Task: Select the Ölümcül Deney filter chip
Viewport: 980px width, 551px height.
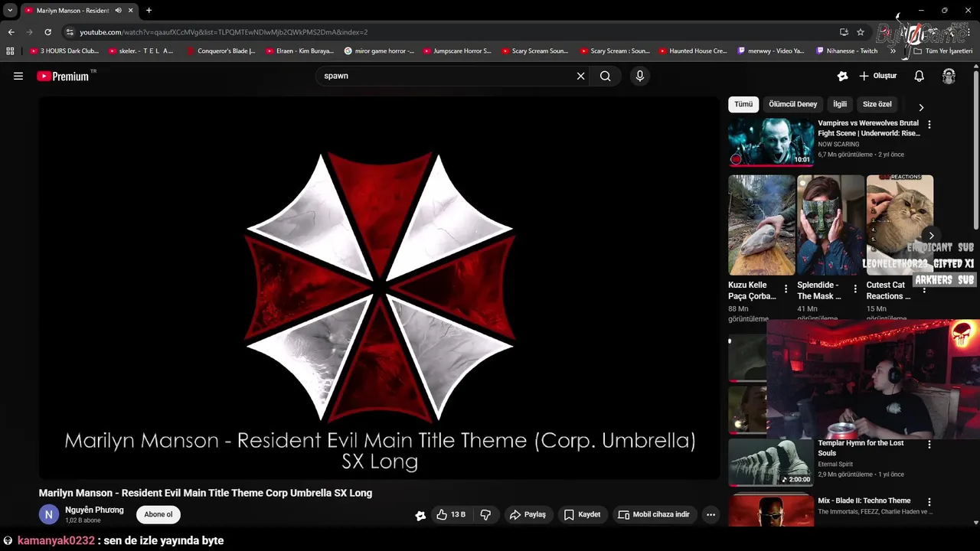Action: [792, 104]
